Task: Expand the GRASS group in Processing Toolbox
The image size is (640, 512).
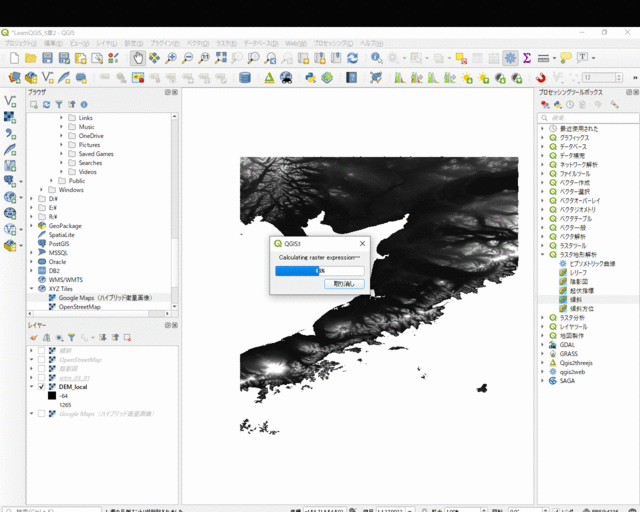Action: (x=543, y=354)
